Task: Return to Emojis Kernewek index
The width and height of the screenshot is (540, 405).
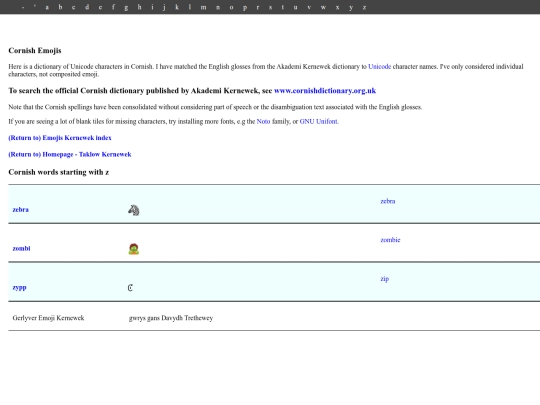Action: tap(60, 138)
